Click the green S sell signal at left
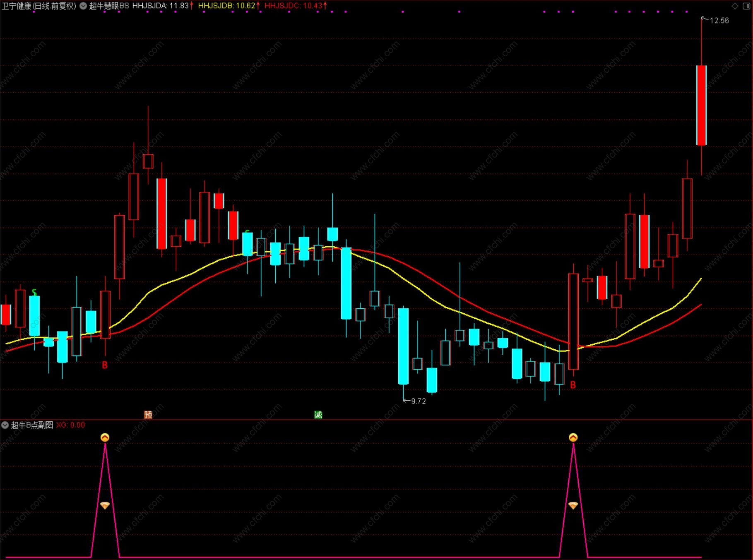Screen dimensions: 753x560 (x=34, y=293)
